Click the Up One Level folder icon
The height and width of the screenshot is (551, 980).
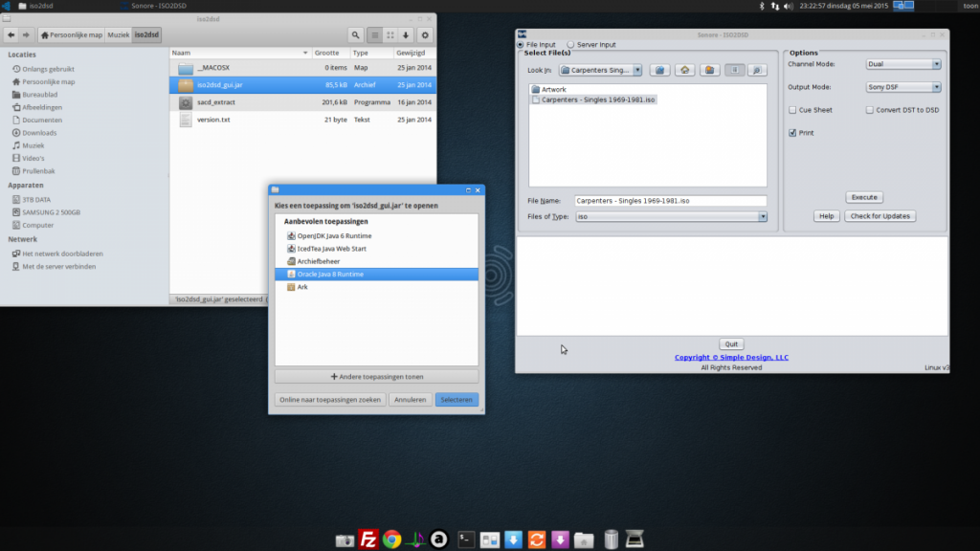coord(659,70)
